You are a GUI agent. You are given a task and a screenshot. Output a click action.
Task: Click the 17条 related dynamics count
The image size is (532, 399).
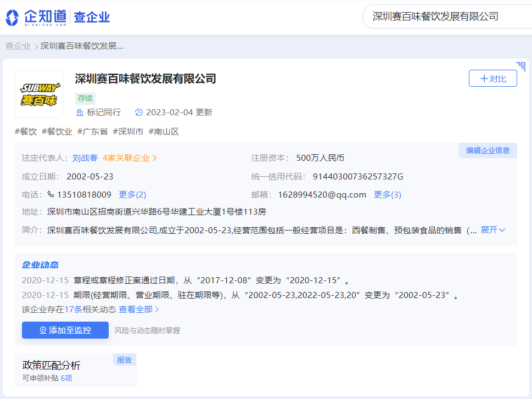(x=73, y=310)
